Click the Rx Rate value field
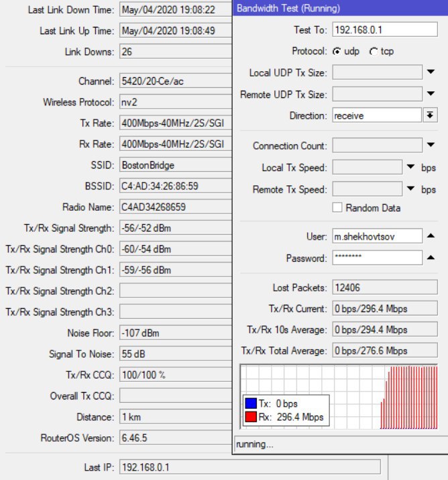The width and height of the screenshot is (448, 480). point(176,144)
